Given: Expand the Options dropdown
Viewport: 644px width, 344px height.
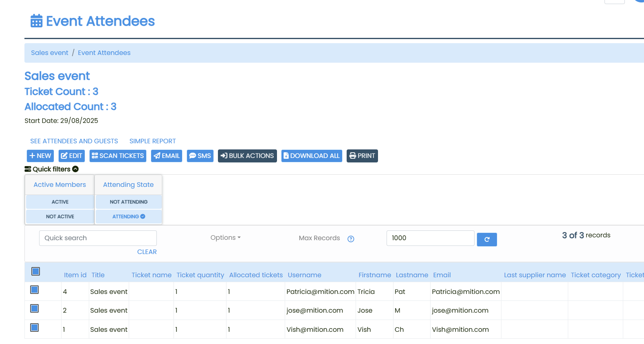Looking at the screenshot, I should tap(225, 238).
